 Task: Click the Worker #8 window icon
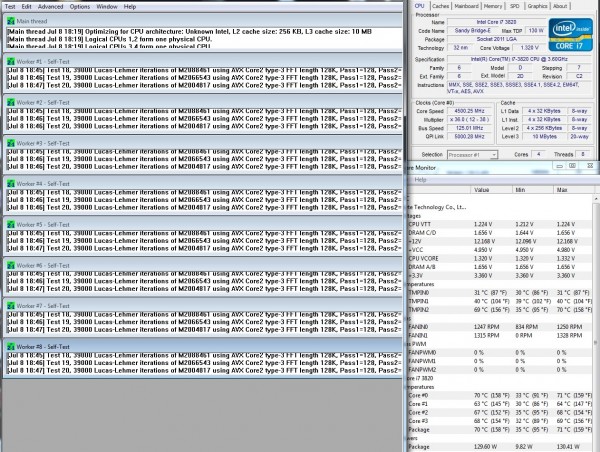[11, 347]
